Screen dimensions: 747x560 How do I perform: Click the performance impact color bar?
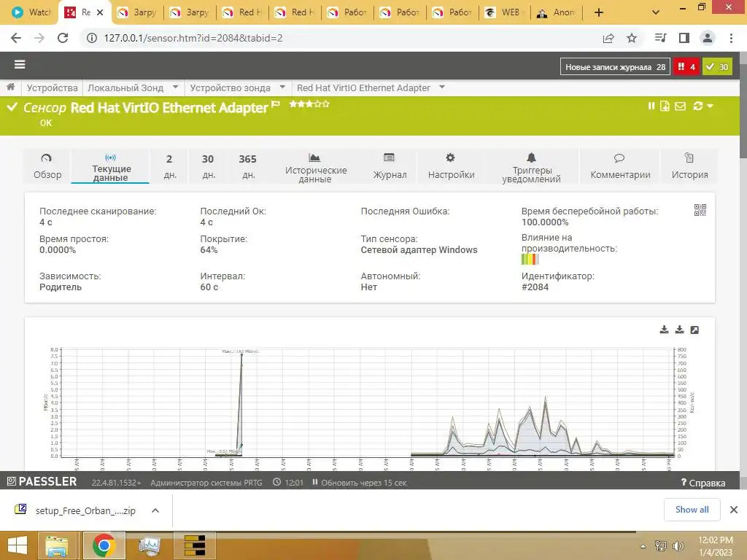tap(530, 259)
